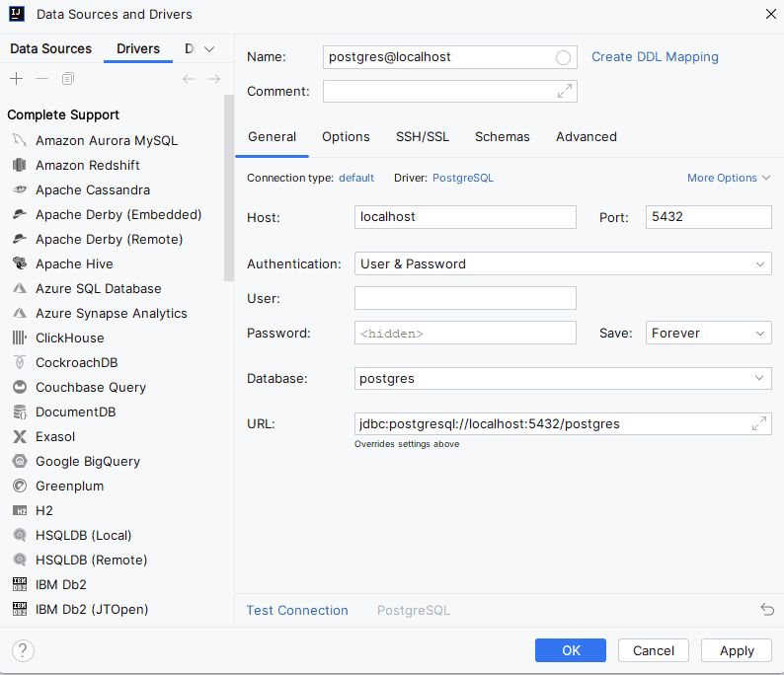Click the H2 driver icon
Image resolution: width=784 pixels, height=675 pixels.
(20, 510)
